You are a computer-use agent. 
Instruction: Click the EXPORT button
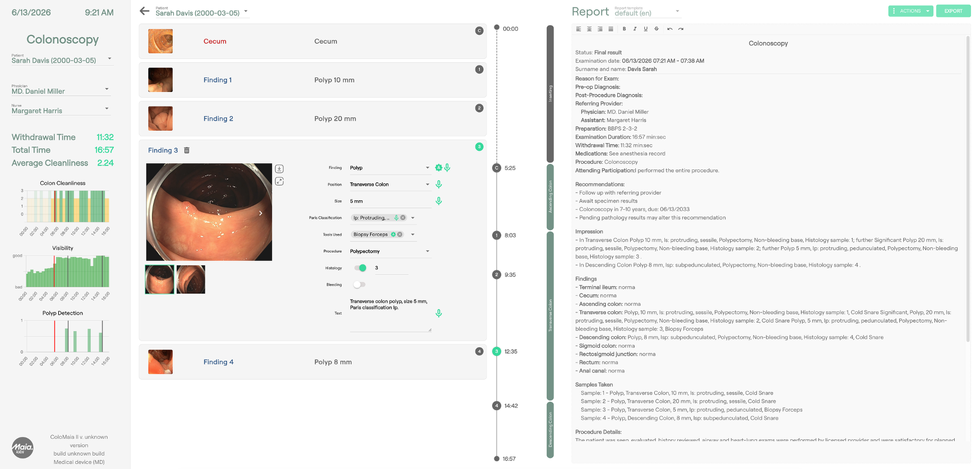(953, 11)
